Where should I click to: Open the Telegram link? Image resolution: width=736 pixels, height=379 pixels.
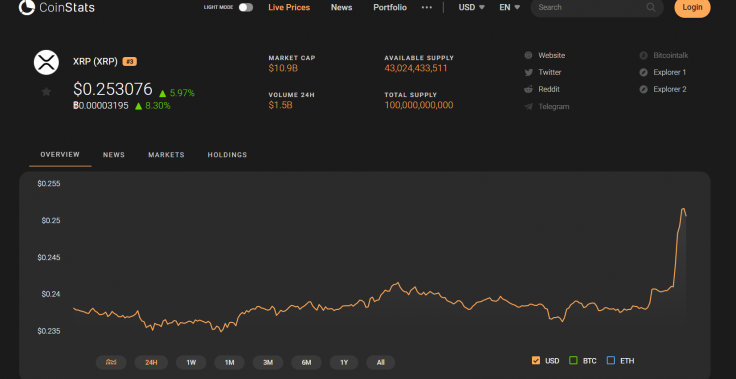(554, 107)
